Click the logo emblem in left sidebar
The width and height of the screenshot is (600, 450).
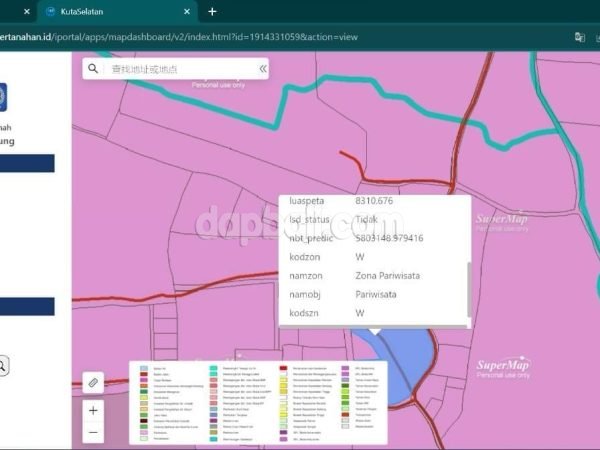5,101
